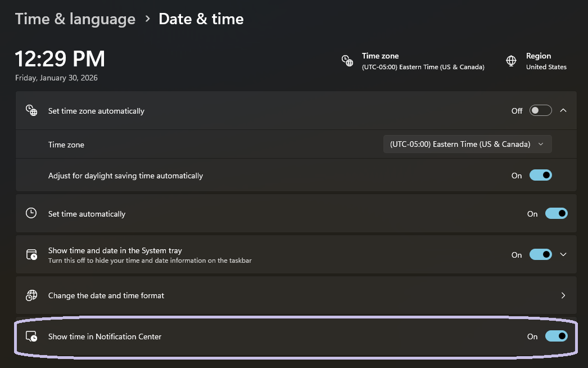Disable Show time in Notification Center

click(556, 336)
